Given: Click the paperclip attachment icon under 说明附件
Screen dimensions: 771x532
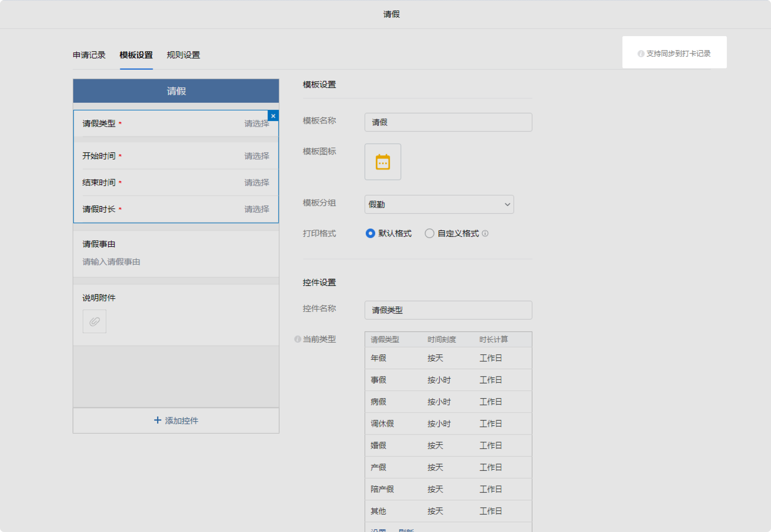Looking at the screenshot, I should (94, 322).
